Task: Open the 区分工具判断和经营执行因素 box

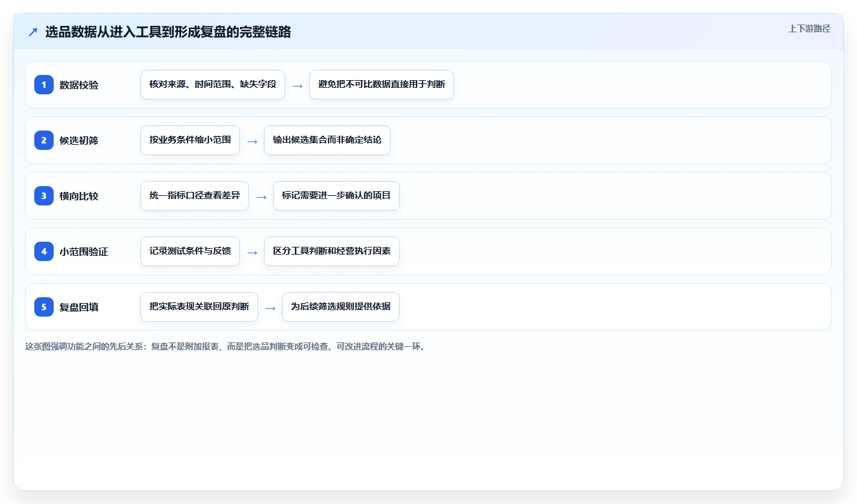Action: tap(332, 251)
